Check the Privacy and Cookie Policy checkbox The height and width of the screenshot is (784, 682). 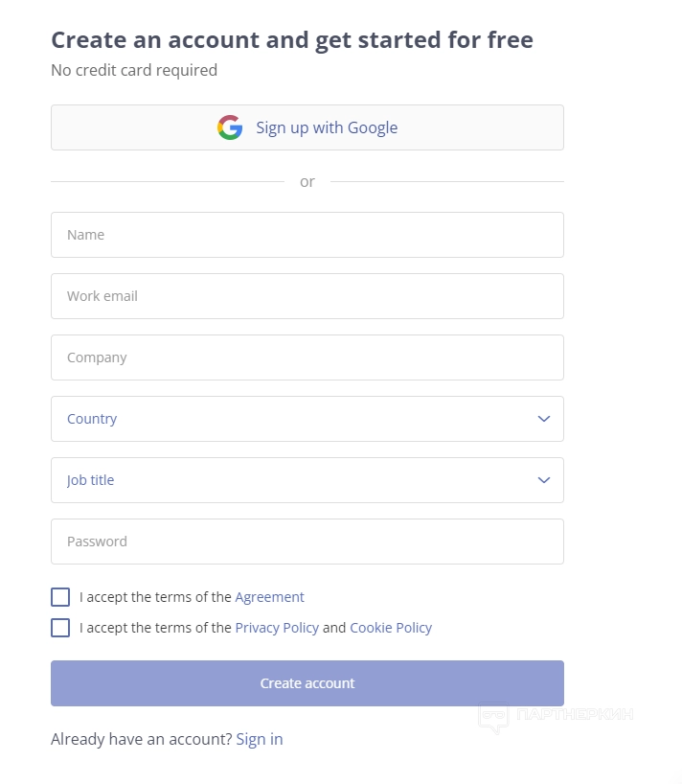(60, 628)
